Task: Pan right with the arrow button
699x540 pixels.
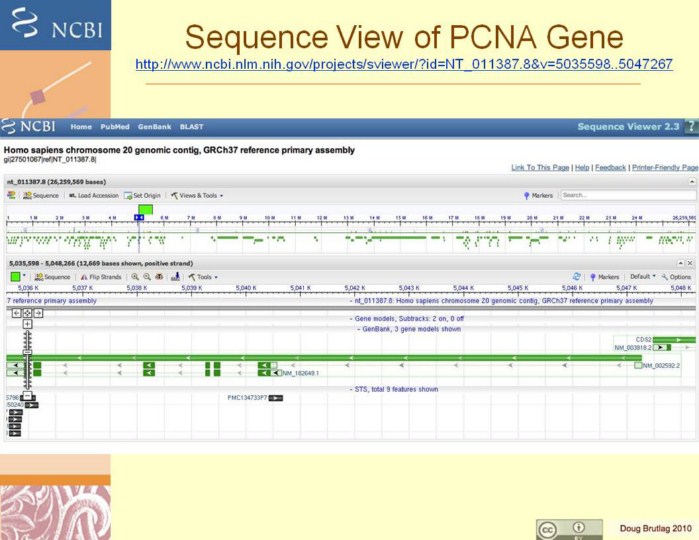Action: 38,313
